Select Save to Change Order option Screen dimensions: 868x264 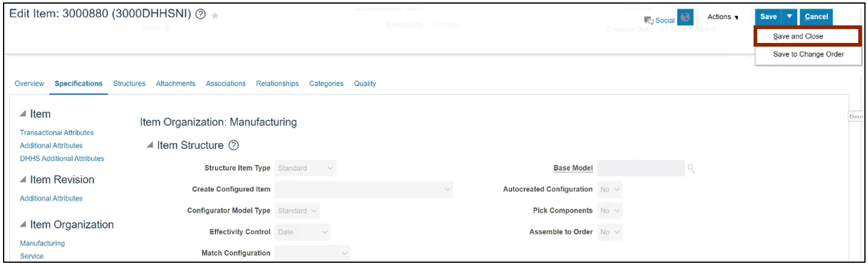coord(808,54)
